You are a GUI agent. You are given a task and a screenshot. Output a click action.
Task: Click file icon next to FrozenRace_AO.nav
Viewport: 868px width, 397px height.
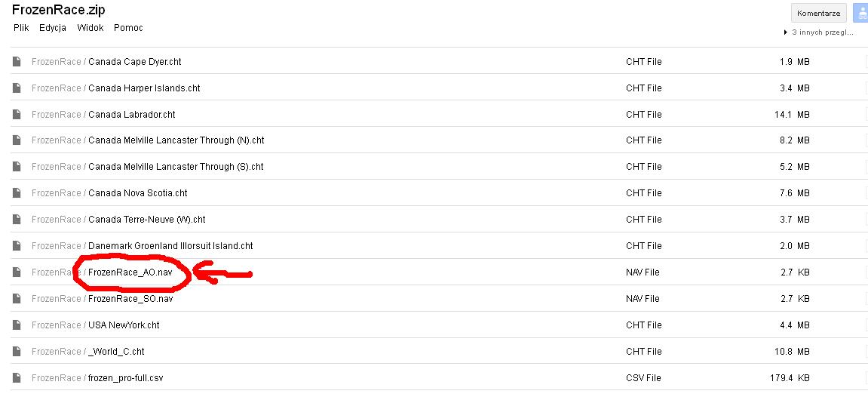pyautogui.click(x=17, y=272)
